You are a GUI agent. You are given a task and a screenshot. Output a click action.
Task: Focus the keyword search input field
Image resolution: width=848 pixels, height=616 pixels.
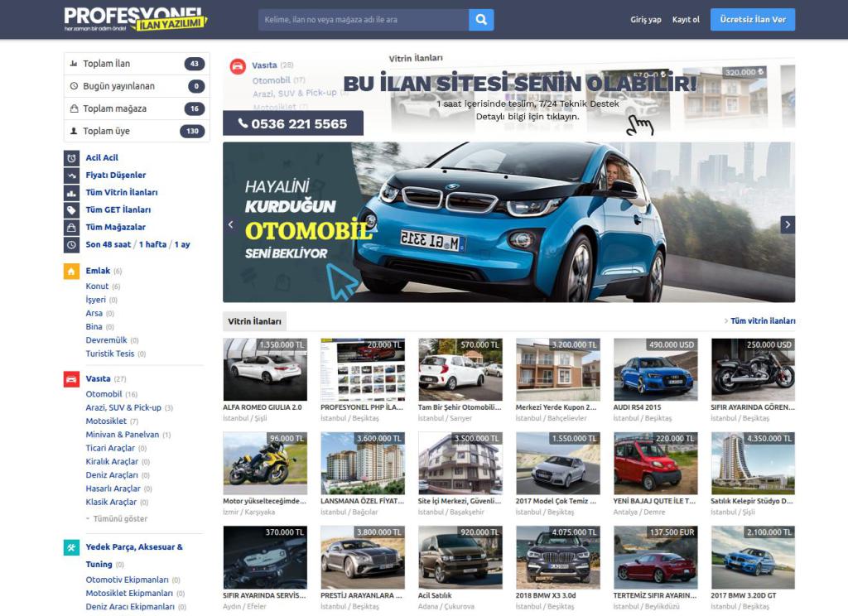click(x=364, y=20)
